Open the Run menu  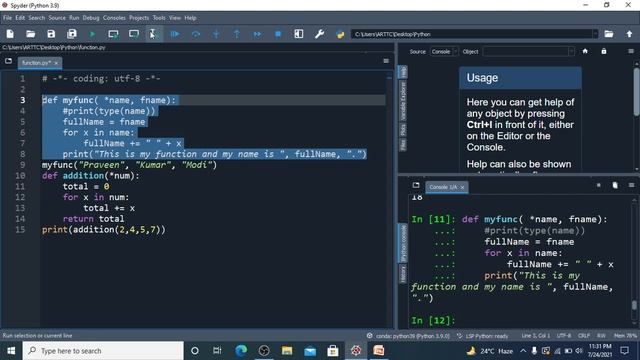(74, 18)
